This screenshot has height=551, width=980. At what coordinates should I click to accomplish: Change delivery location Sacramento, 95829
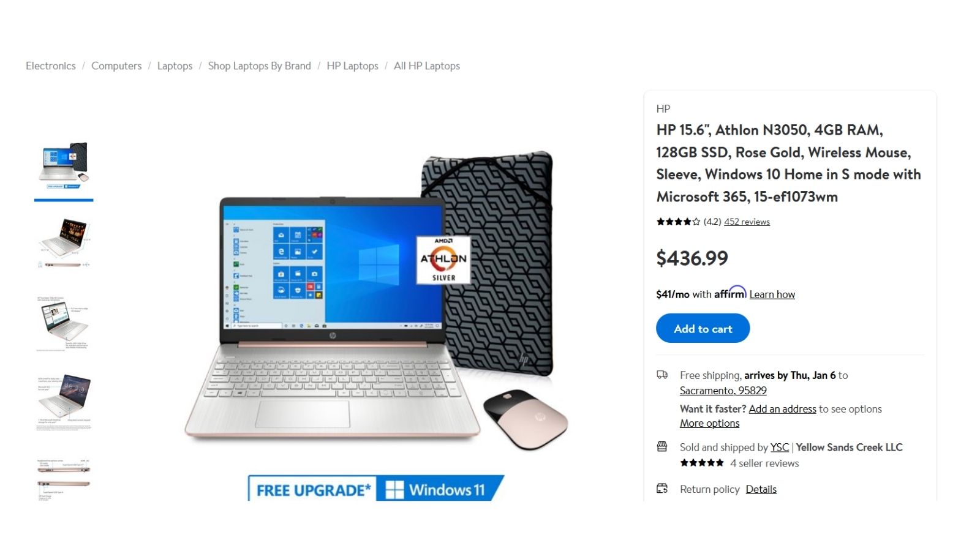[x=723, y=391]
